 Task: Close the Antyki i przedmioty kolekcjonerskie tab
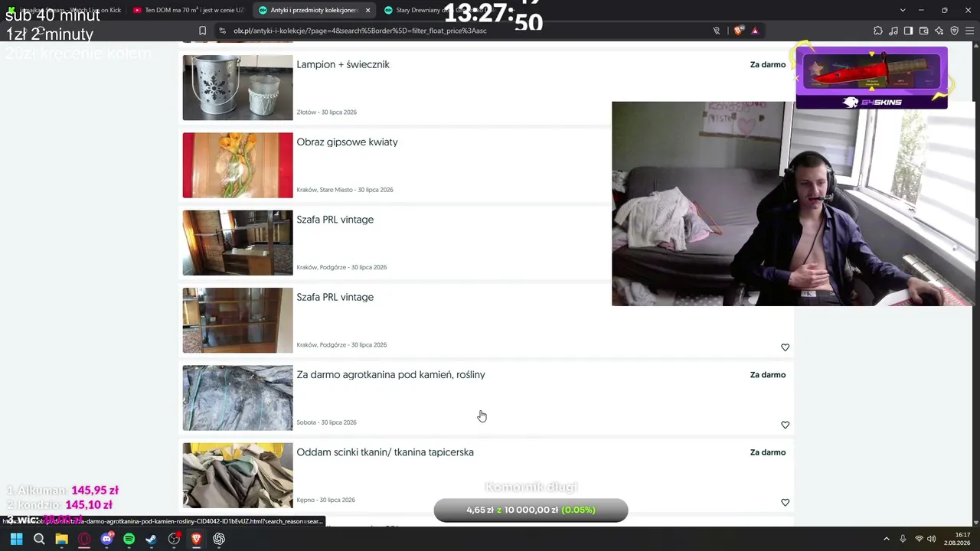pyautogui.click(x=367, y=10)
